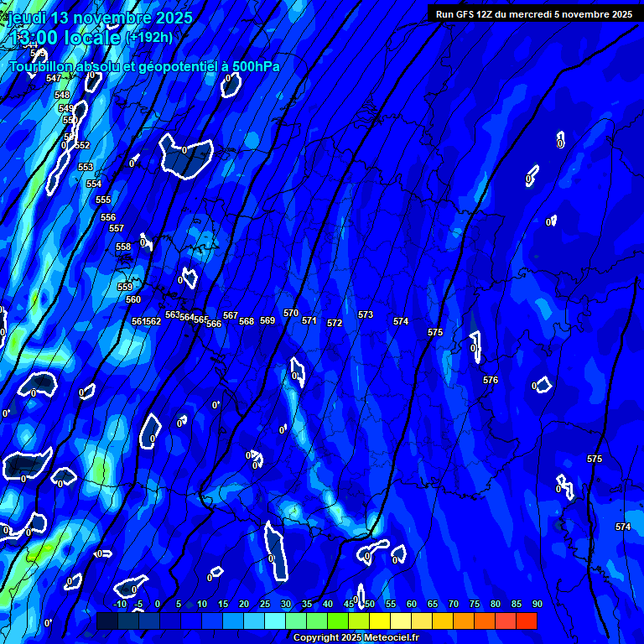Click the legend value label -10

120,604
